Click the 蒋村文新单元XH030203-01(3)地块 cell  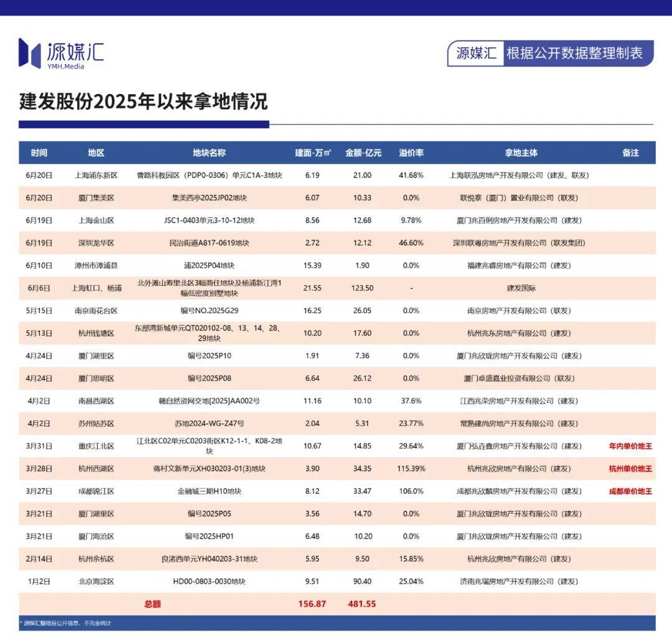point(209,469)
